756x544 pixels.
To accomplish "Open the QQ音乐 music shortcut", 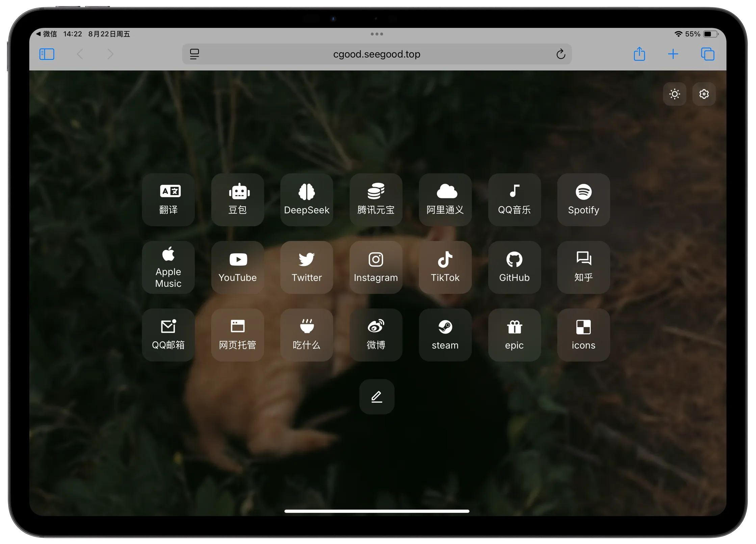I will 514,200.
